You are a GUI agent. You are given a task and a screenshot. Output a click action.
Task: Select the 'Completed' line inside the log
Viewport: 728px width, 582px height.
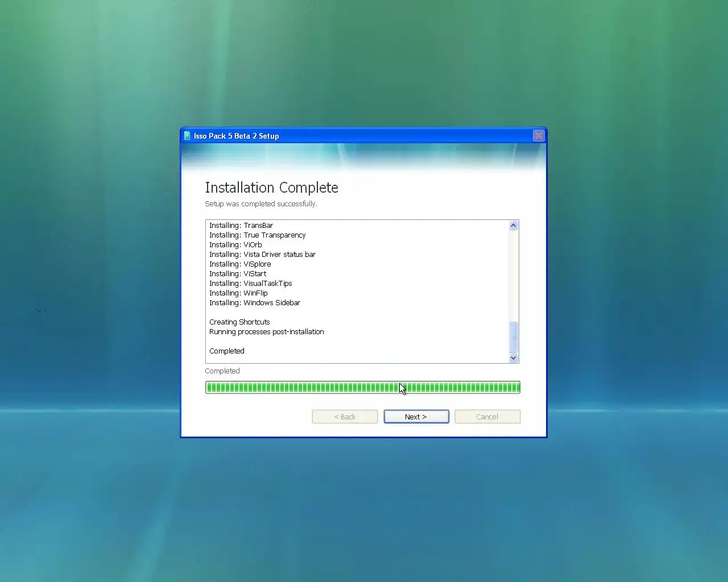tap(226, 351)
